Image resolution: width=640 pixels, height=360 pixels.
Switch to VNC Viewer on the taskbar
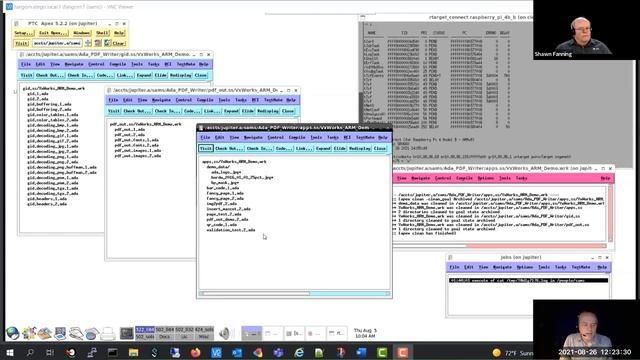click(x=216, y=352)
